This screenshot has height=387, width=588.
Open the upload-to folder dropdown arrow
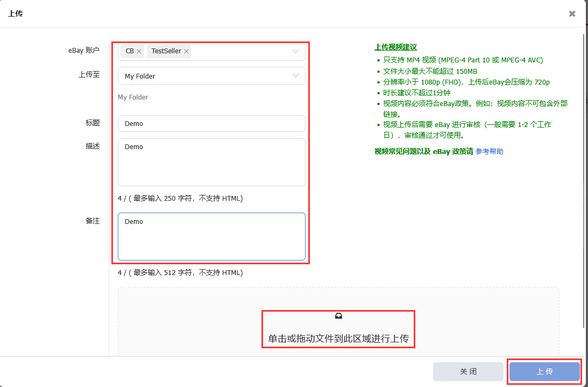[x=295, y=76]
